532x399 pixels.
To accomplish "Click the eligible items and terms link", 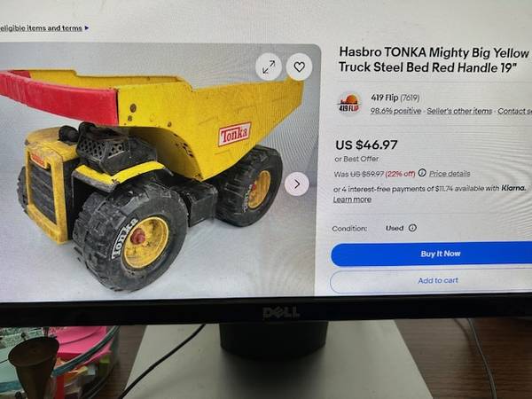I will tap(41, 28).
